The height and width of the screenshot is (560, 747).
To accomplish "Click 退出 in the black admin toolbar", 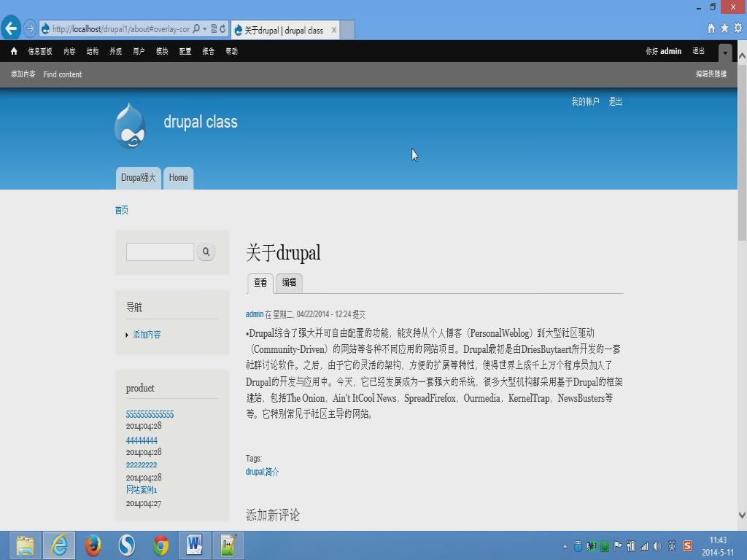I will click(x=698, y=51).
